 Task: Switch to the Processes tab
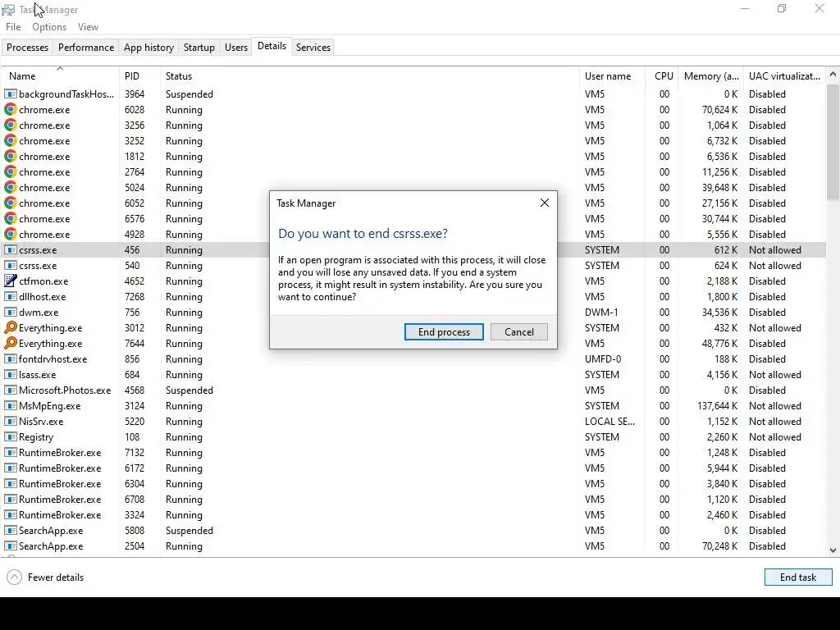pos(27,47)
